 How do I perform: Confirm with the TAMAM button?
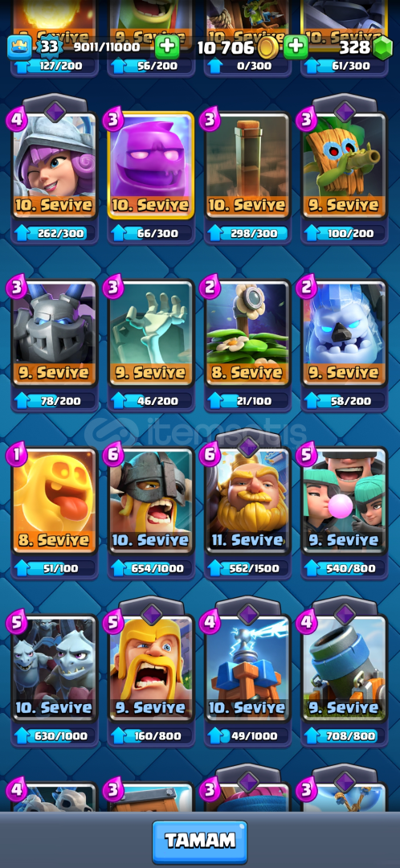click(x=200, y=841)
